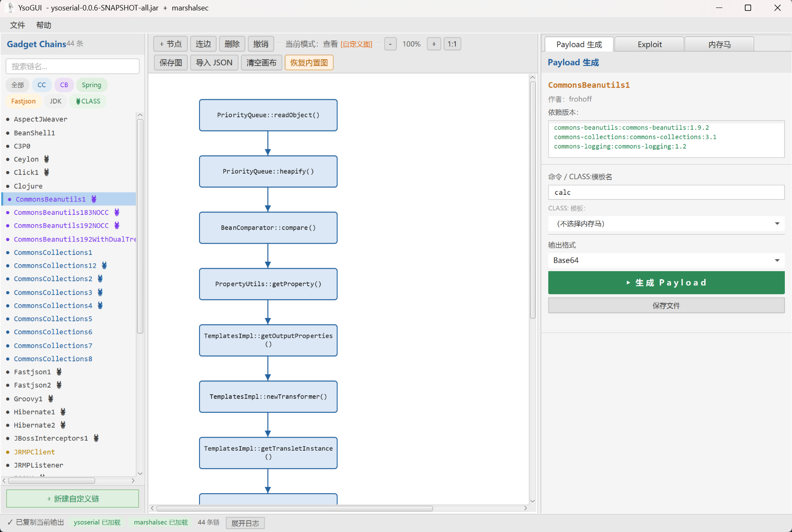Click the icon beside Groovy1
Viewport: 792px width, 532px height.
(x=50, y=398)
